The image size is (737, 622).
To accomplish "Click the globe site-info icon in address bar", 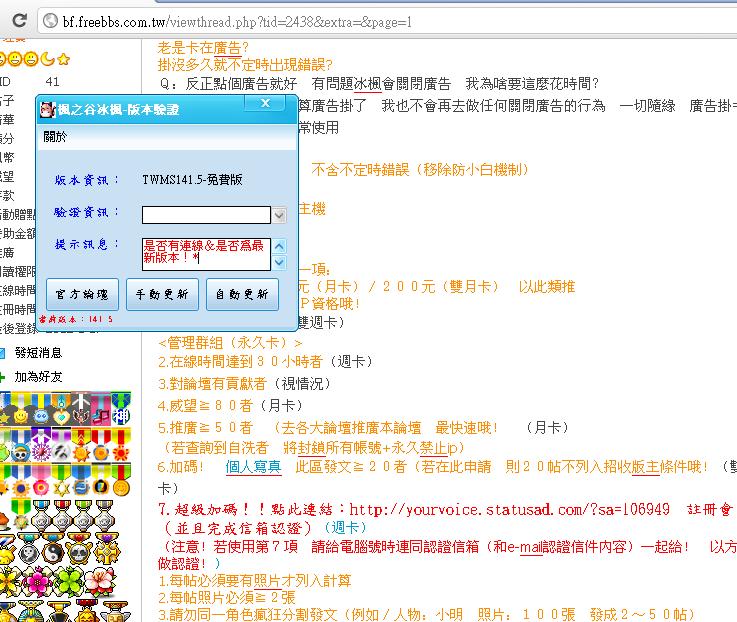I will click(50, 21).
